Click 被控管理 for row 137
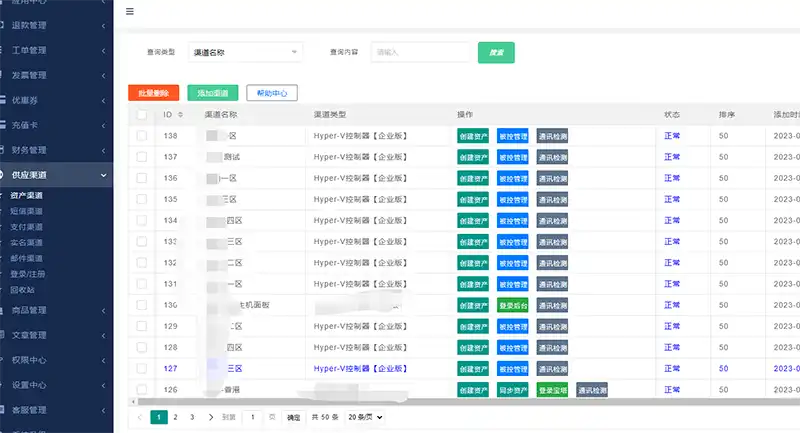 click(x=513, y=157)
